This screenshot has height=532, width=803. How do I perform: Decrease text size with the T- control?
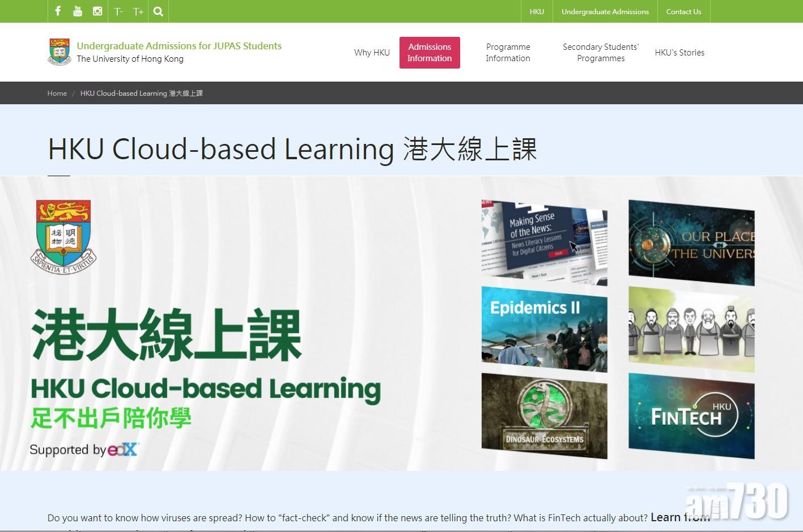tap(118, 11)
